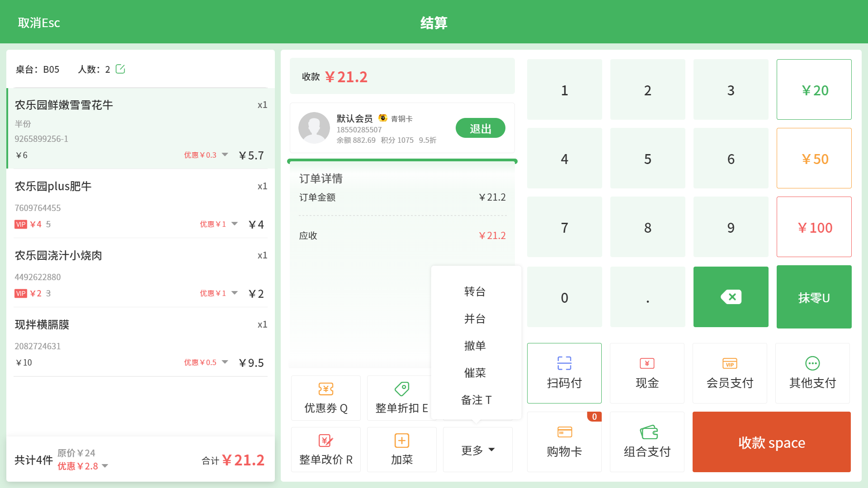The height and width of the screenshot is (488, 868).
Task: Click the backspace delete key on keypad
Action: [731, 297]
